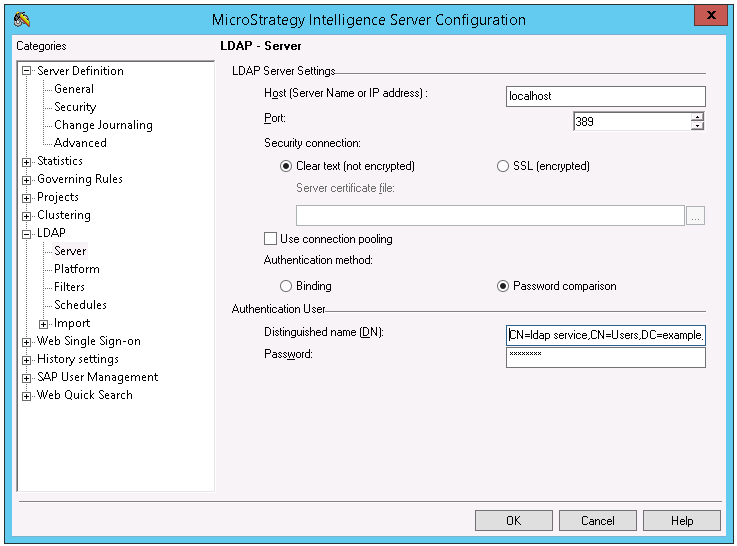
Task: Open the Security category item
Action: pos(75,107)
